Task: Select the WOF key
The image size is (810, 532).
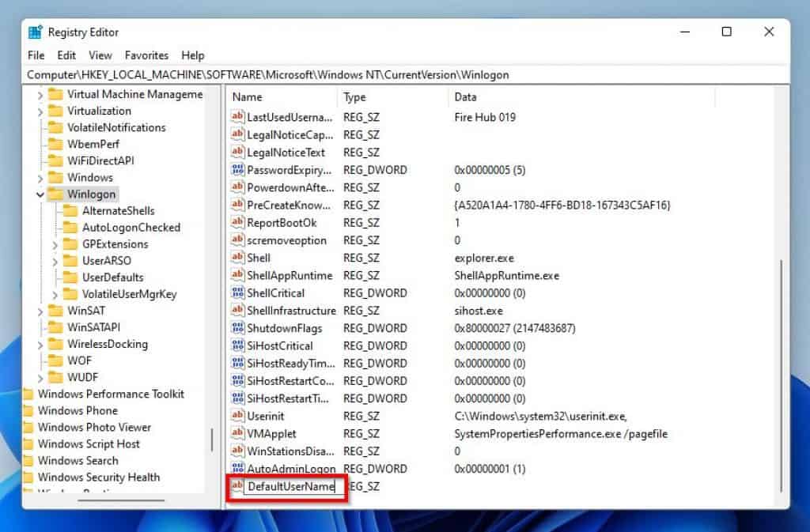Action: [80, 360]
